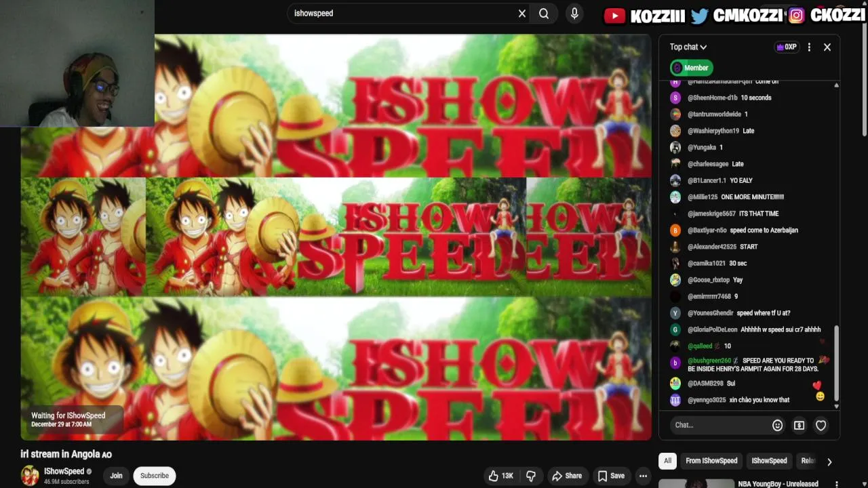Click chat scrollbar down arrow

coord(836,406)
